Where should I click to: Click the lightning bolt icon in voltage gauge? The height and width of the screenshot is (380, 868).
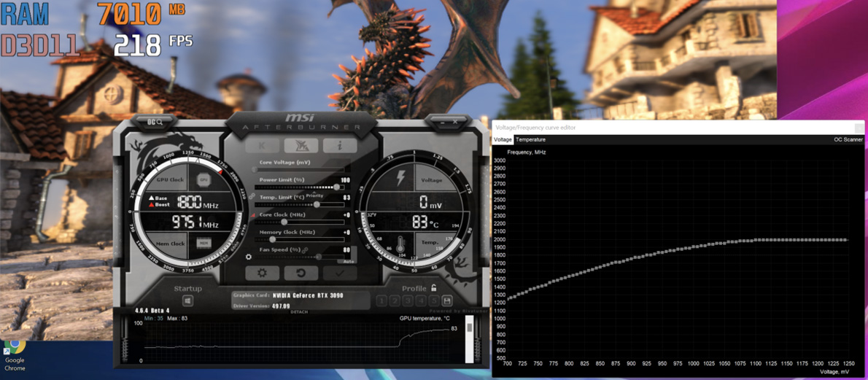(400, 179)
